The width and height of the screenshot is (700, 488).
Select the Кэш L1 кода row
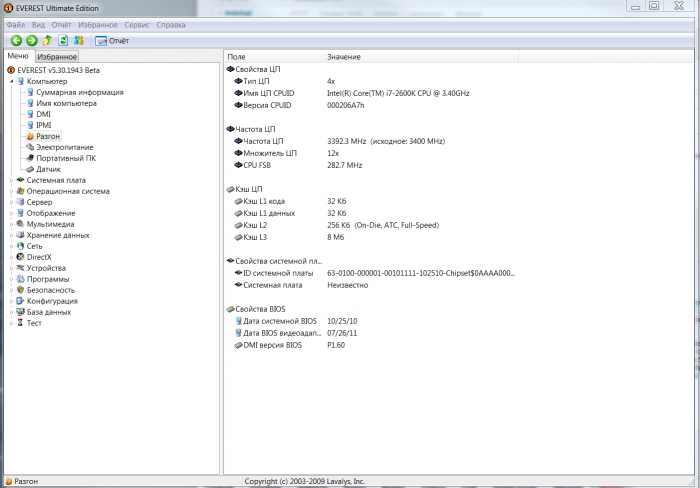click(x=371, y=201)
